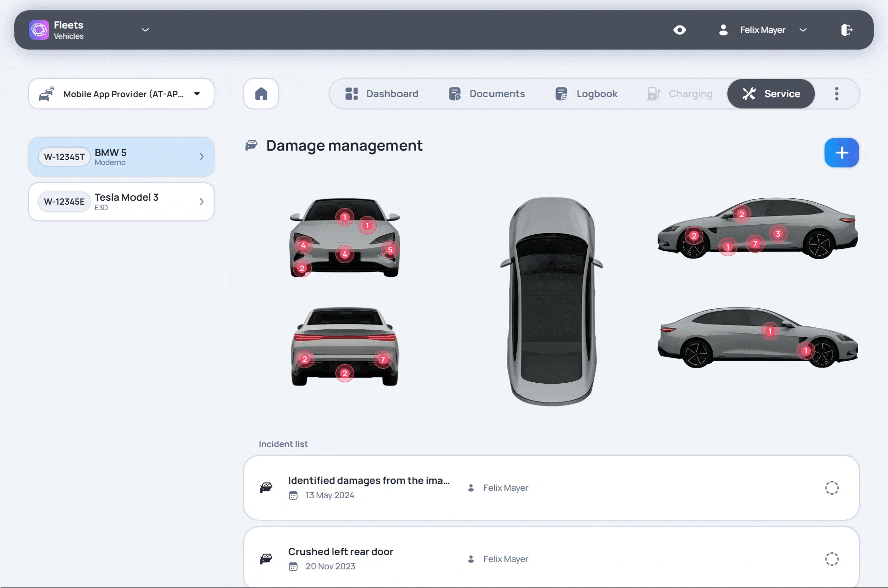Click the 13 May 2024 date
Screen dimensions: 888x588
330,495
